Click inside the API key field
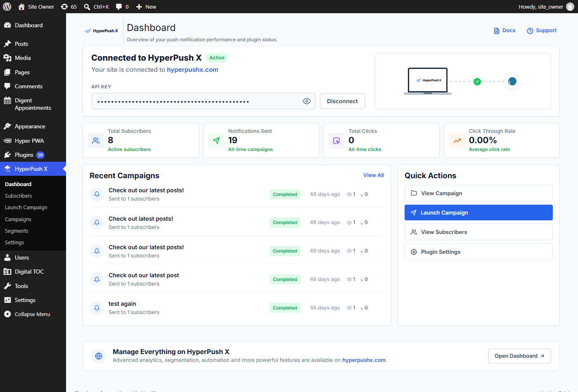This screenshot has height=392, width=578. (203, 101)
